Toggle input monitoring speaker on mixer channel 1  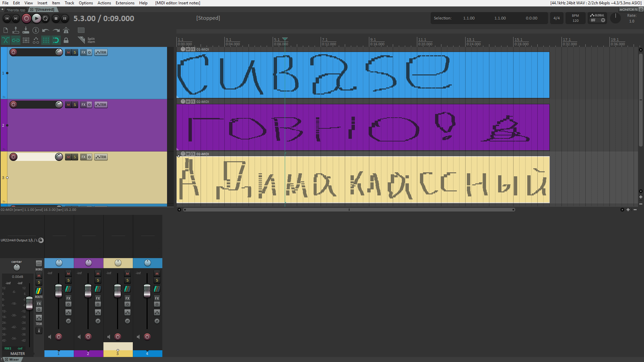tap(50, 337)
